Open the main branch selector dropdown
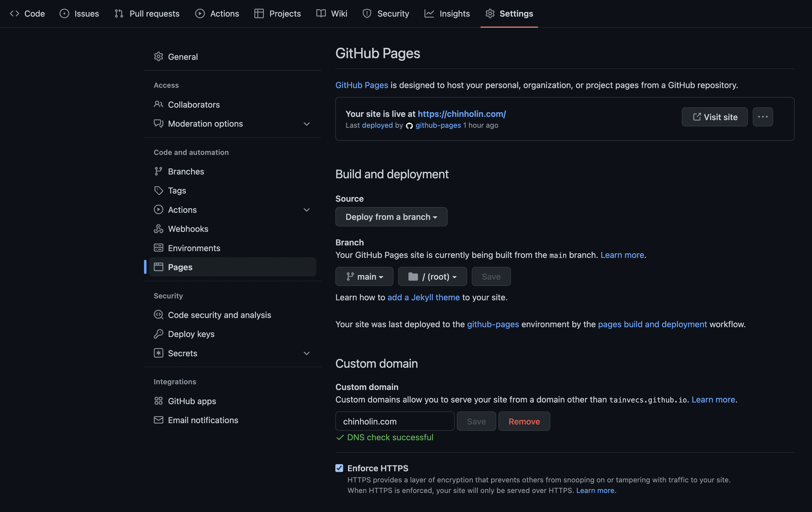Viewport: 812px width, 512px height. point(364,277)
